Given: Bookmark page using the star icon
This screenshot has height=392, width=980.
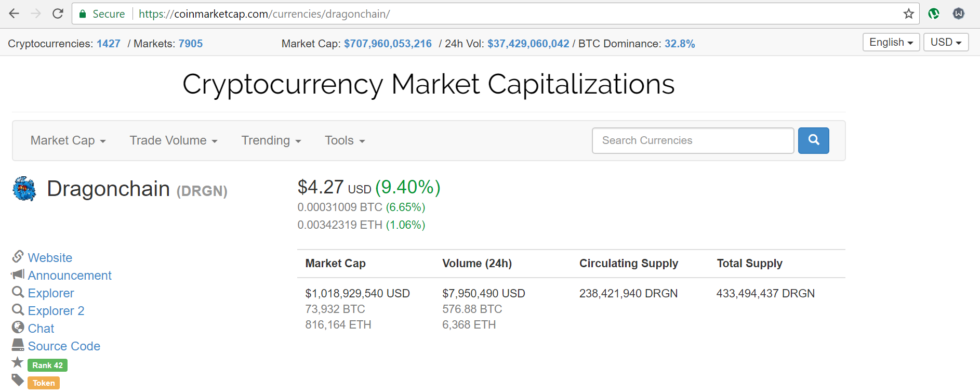Looking at the screenshot, I should (908, 14).
